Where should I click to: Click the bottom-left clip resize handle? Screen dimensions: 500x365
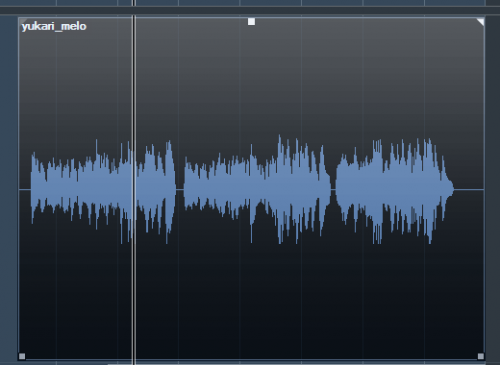(x=22, y=356)
